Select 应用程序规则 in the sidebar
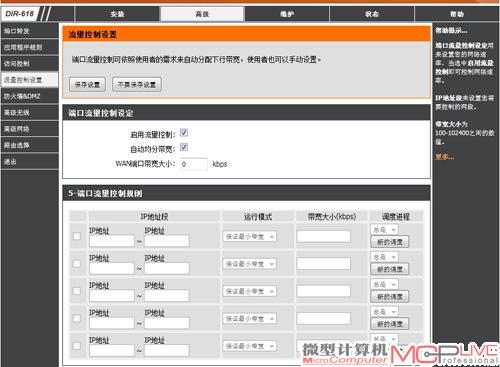Viewport: 500px width, 367px height. coord(29,47)
